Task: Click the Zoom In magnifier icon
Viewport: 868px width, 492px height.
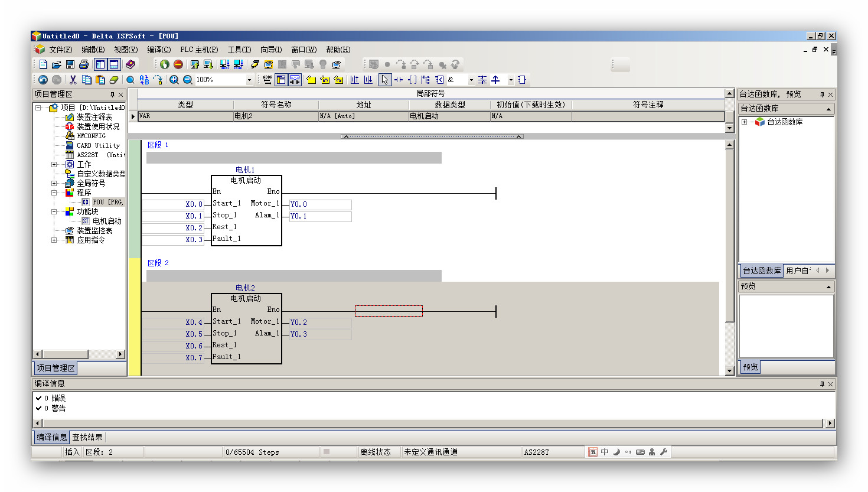Action: 174,80
